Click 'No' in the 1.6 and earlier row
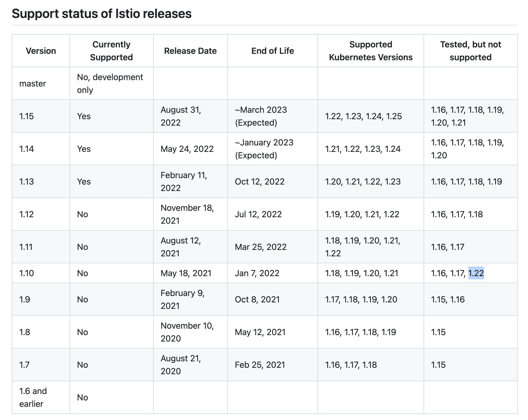 coord(82,397)
